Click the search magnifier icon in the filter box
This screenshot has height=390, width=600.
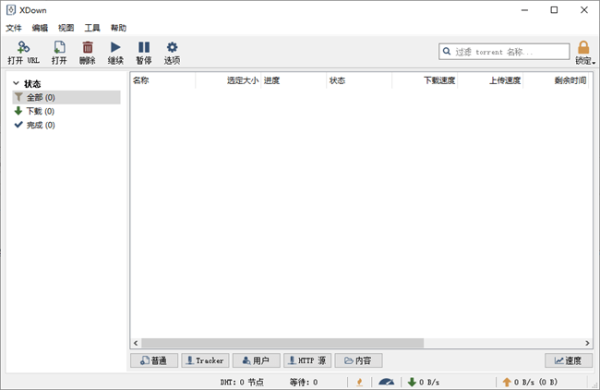pos(447,51)
